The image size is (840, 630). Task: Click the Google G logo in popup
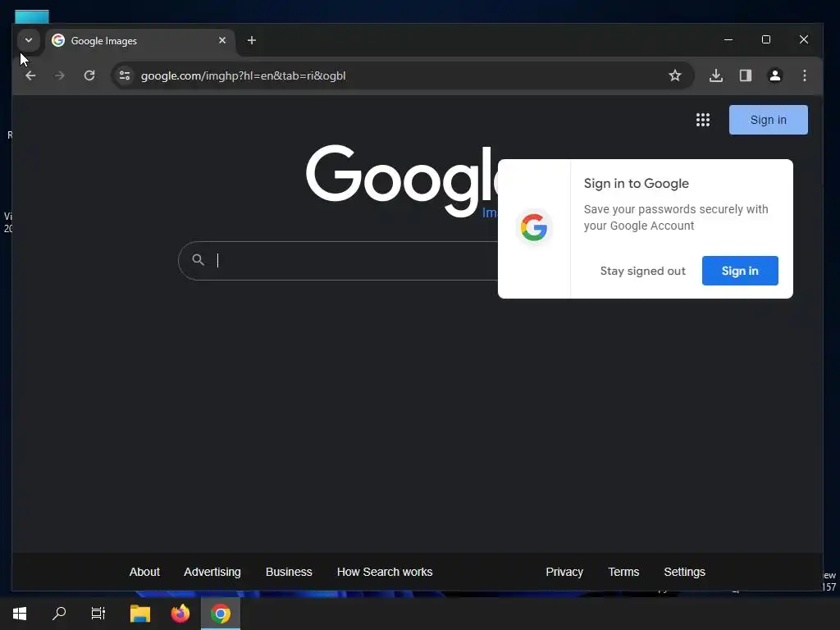[533, 227]
